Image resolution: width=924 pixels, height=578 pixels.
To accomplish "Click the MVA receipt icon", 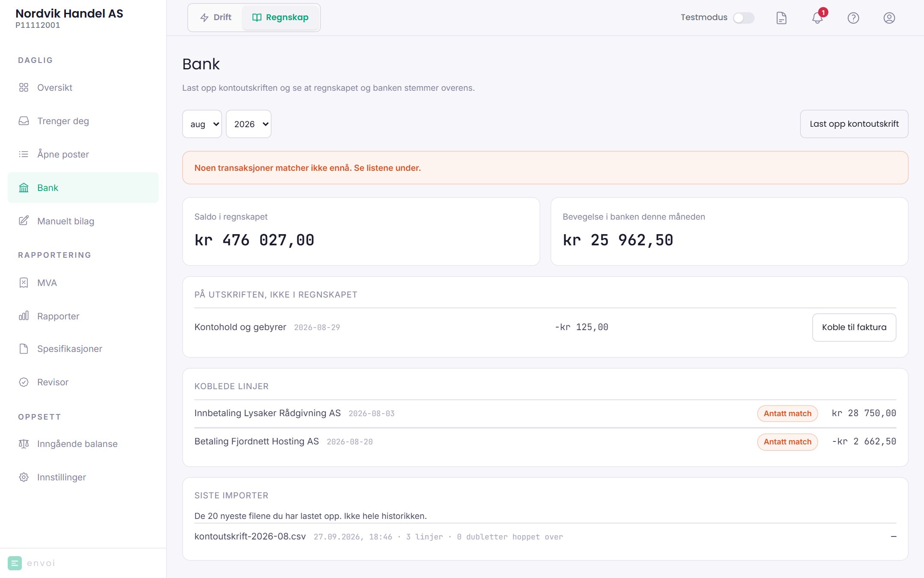I will [24, 283].
